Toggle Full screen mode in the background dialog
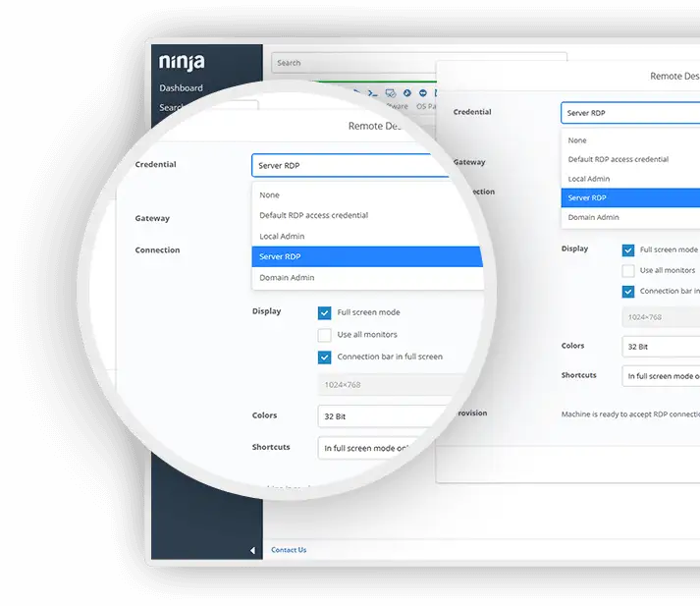 point(628,250)
